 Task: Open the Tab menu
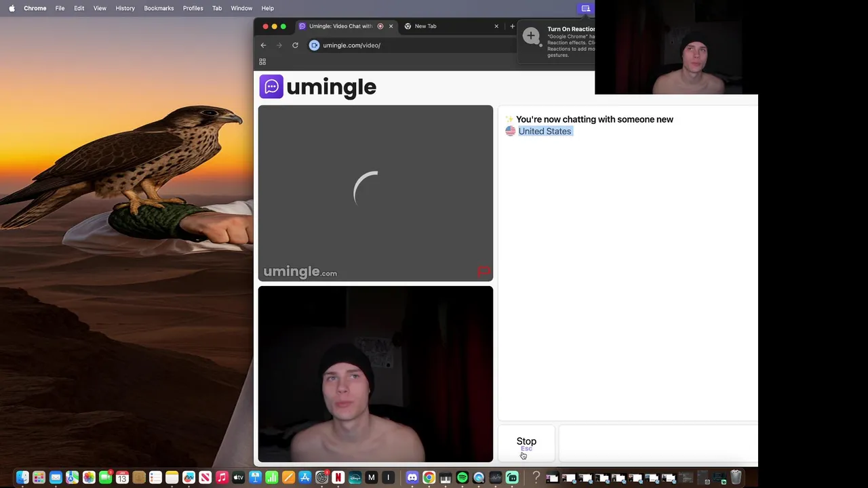tap(217, 8)
